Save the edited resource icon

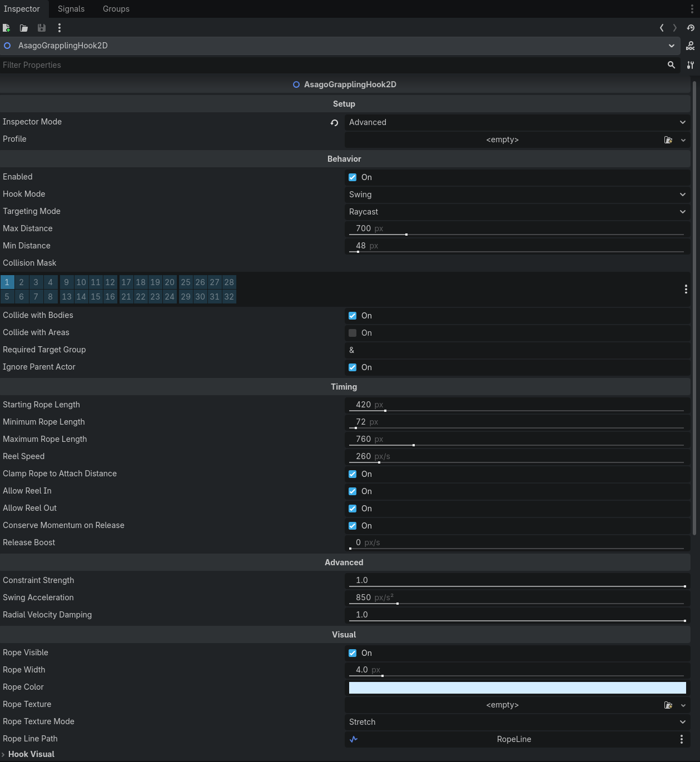42,28
